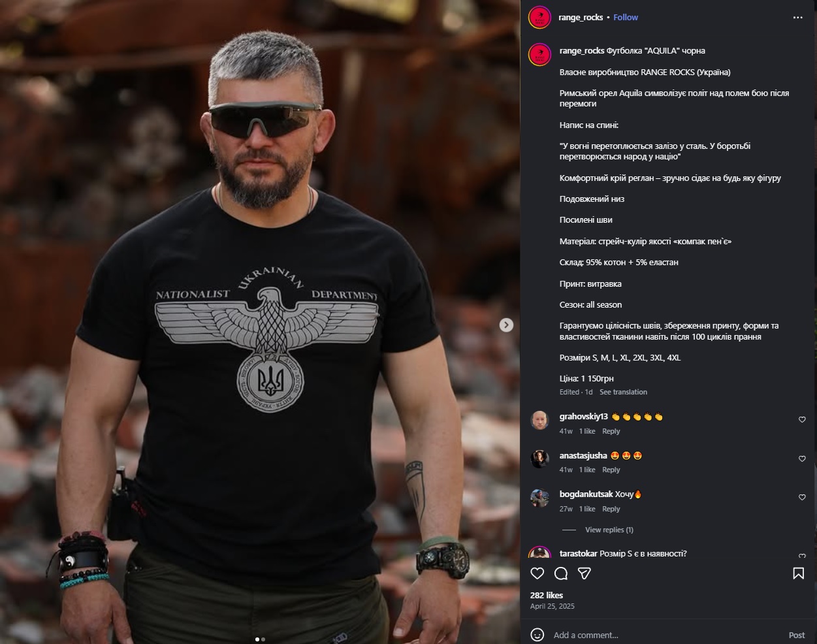
Task: Click See translation under caption
Action: point(623,392)
